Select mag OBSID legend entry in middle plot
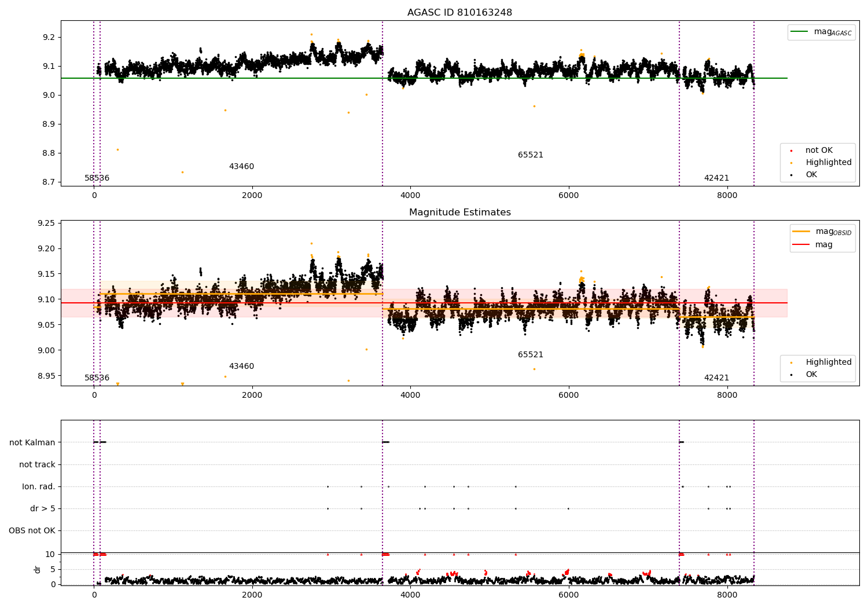 (x=822, y=232)
